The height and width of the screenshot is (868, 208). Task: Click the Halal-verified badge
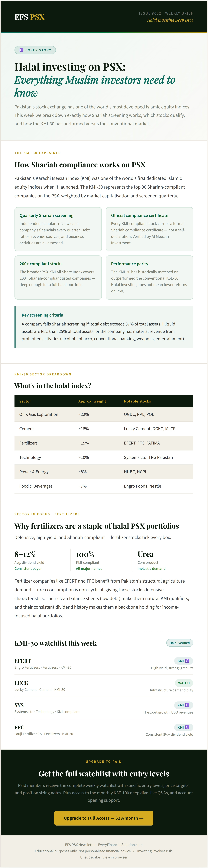coord(180,643)
